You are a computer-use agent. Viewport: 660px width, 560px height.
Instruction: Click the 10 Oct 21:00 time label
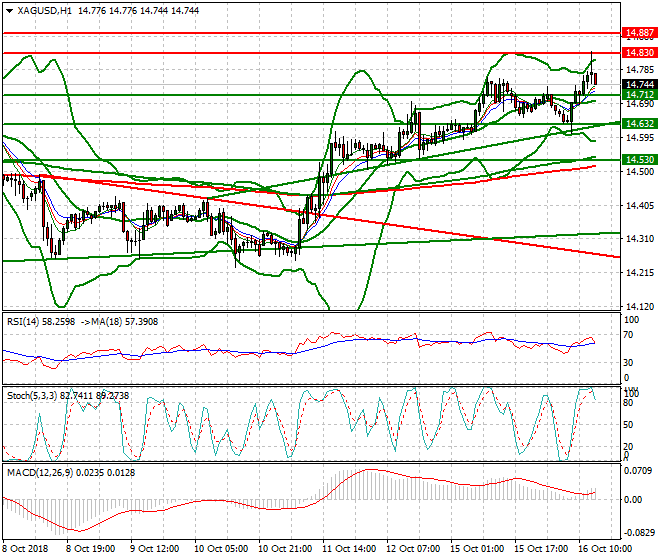(285, 549)
